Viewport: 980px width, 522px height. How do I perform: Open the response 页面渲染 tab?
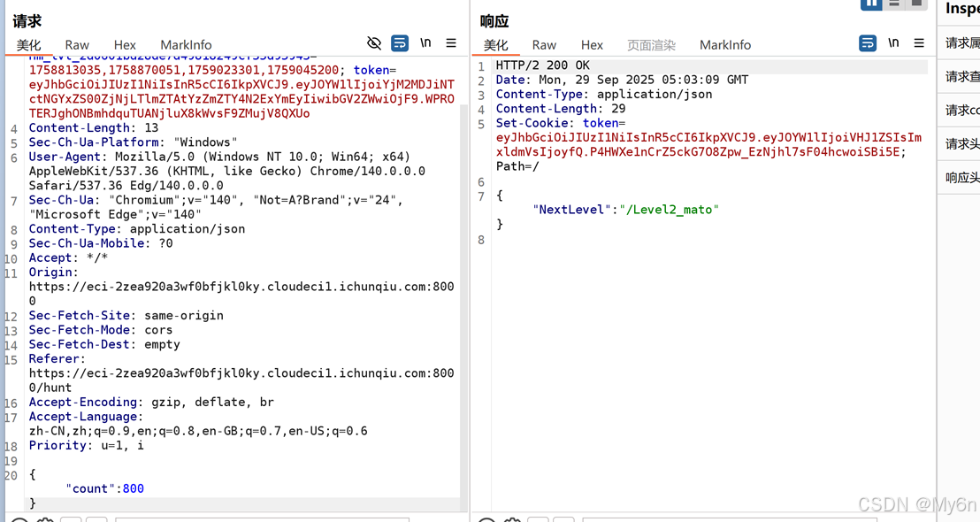651,45
